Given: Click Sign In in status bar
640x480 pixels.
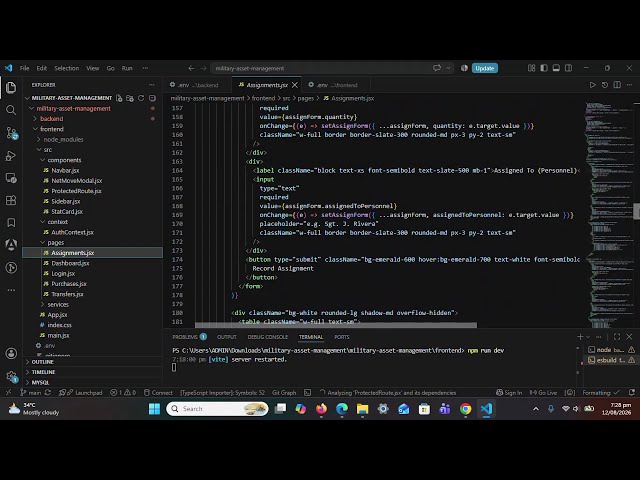Looking at the screenshot, I should [x=509, y=393].
